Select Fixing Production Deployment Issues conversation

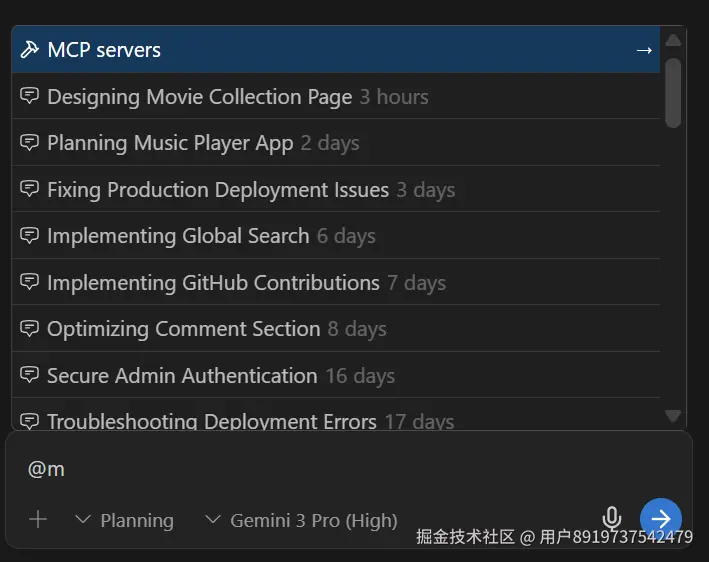[218, 190]
